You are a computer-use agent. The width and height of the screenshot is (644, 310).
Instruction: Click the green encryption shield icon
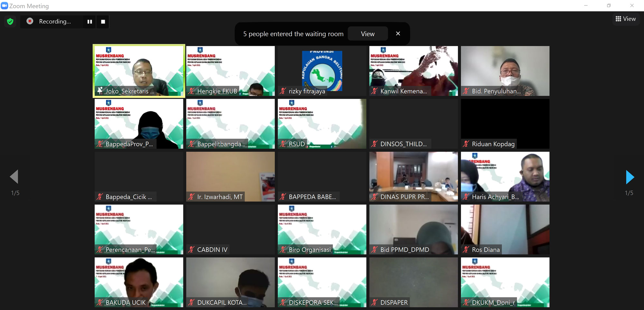[x=10, y=22]
